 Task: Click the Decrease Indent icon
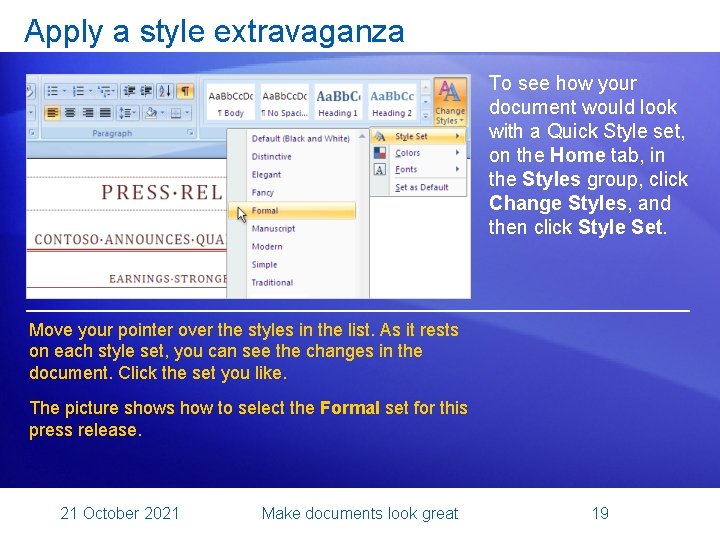[129, 91]
